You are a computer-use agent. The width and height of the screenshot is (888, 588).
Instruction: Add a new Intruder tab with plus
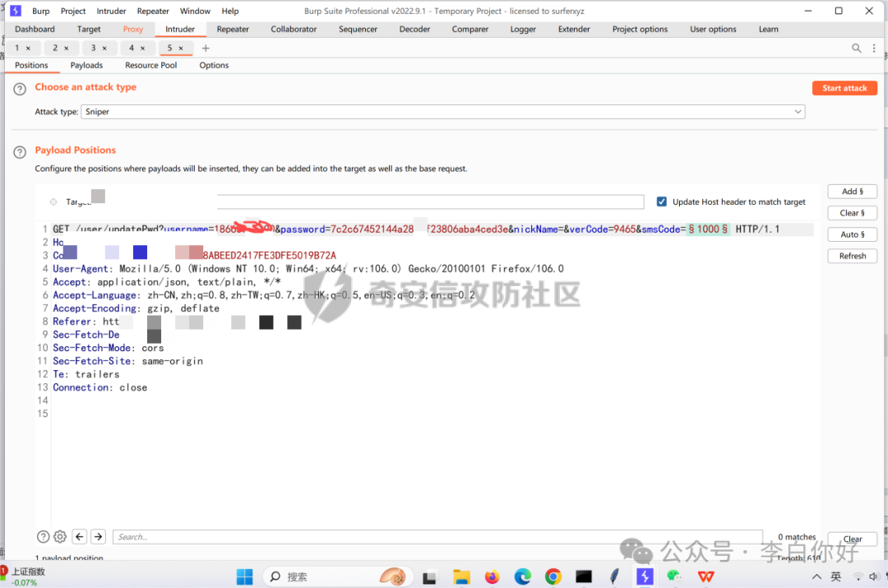point(206,49)
